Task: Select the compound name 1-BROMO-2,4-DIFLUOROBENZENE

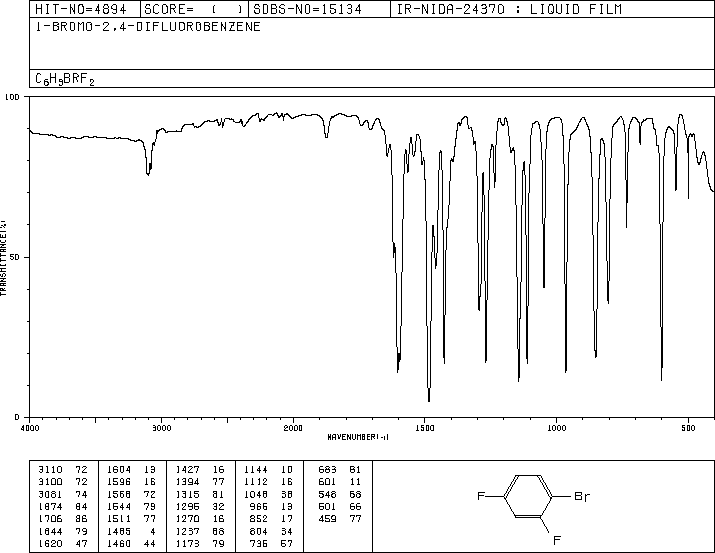Action: 148,26
